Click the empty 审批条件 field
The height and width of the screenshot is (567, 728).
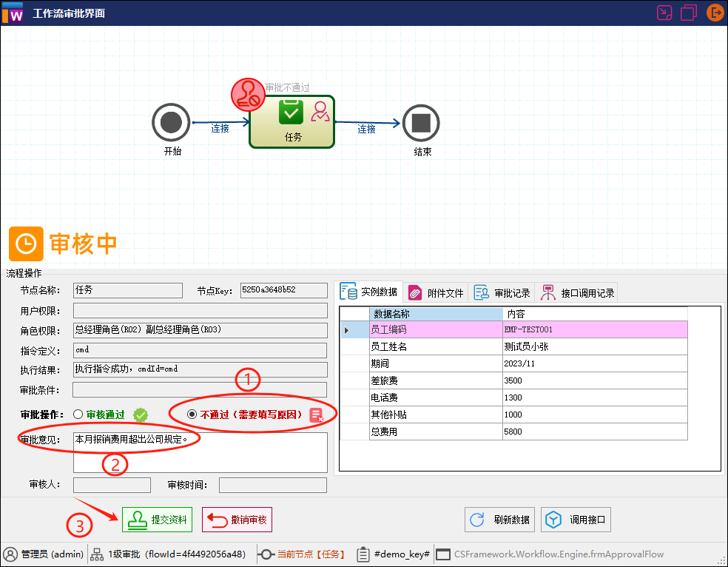200,389
